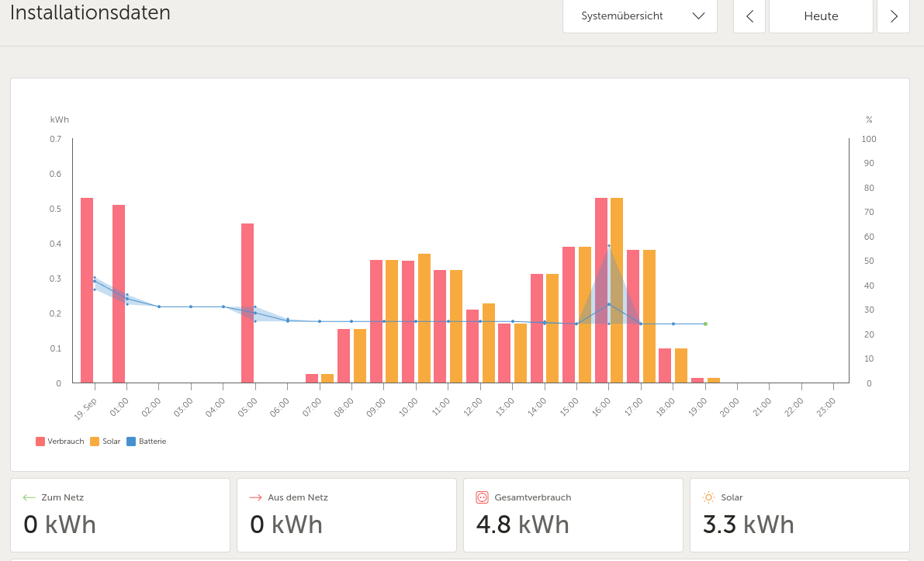
Task: Click the 16:00 orange solar bar
Action: pyautogui.click(x=617, y=290)
